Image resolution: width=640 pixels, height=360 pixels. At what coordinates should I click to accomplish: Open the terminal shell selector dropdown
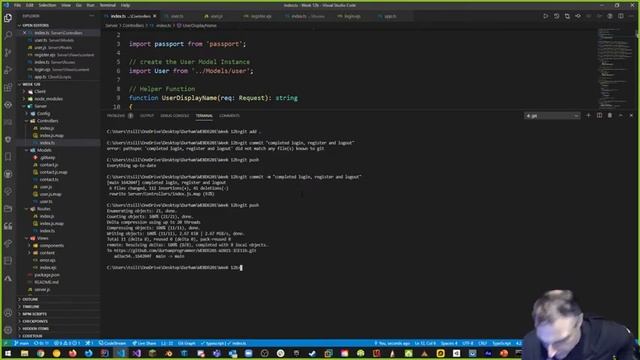pos(552,116)
